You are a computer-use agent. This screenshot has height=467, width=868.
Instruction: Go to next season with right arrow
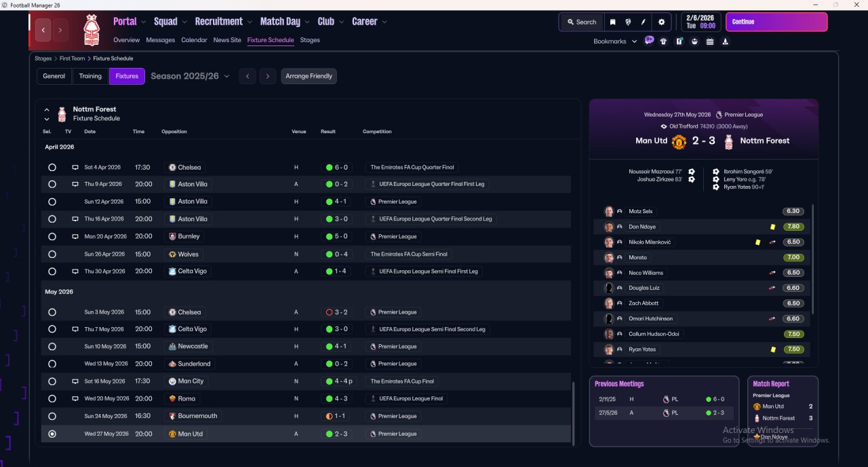coord(268,76)
